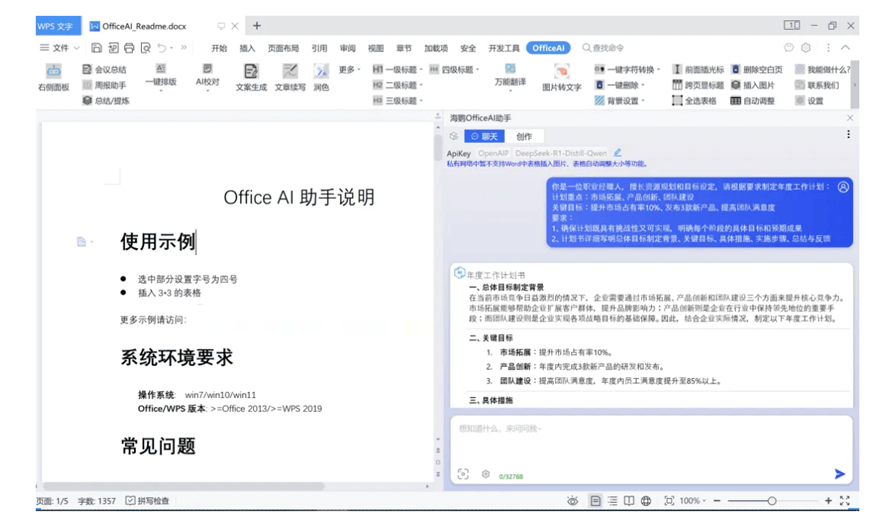Click the 查找命令 search box
This screenshot has width=869, height=530.
coord(604,48)
